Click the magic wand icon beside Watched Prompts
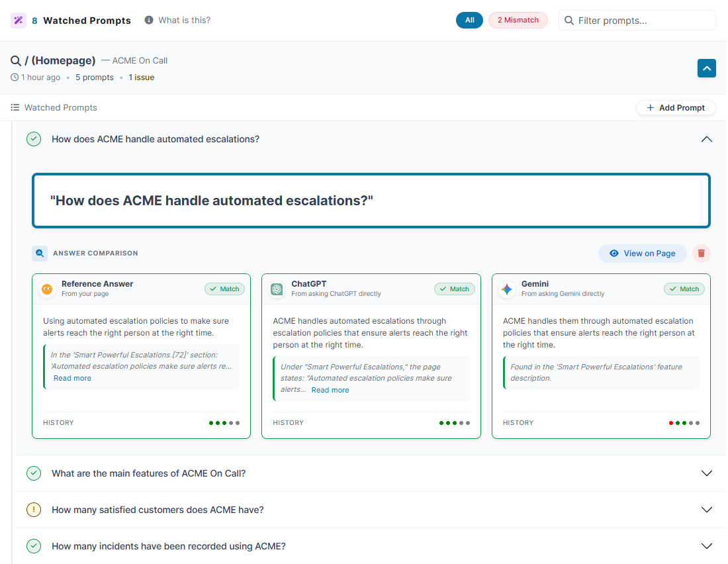The width and height of the screenshot is (728, 564). (x=18, y=21)
